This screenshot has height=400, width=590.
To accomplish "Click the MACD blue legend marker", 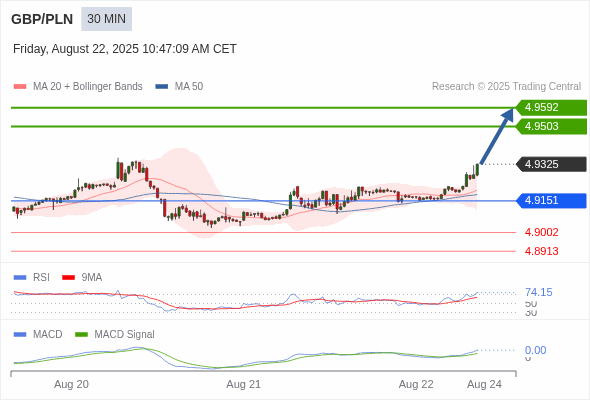I will pyautogui.click(x=20, y=335).
